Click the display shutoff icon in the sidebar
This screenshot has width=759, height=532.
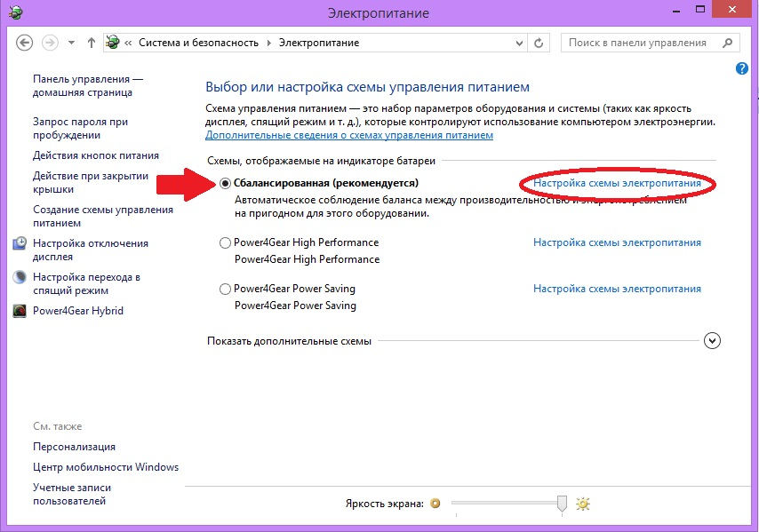tap(20, 243)
